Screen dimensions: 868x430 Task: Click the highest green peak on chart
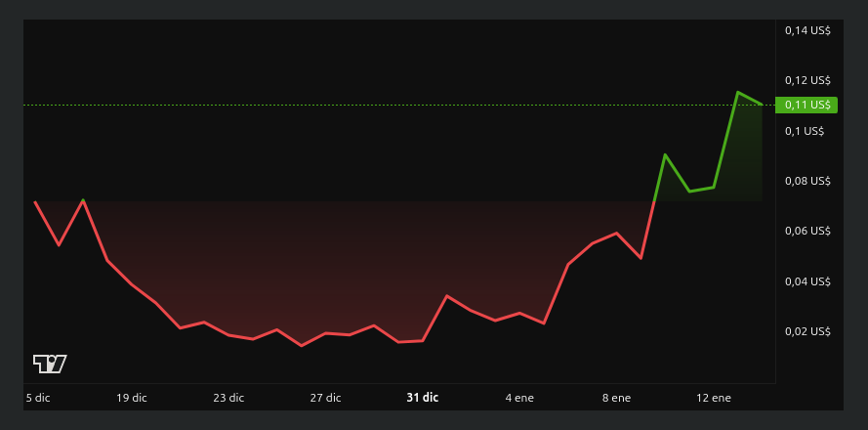click(737, 92)
